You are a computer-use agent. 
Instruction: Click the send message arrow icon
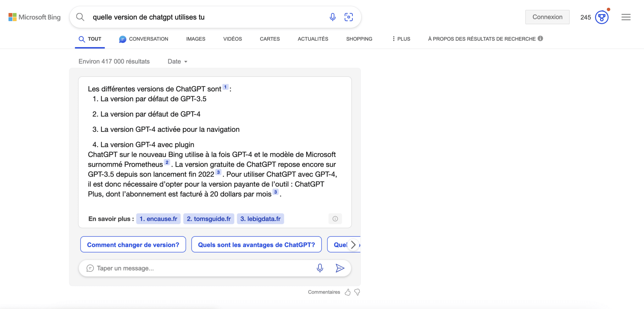tap(340, 268)
